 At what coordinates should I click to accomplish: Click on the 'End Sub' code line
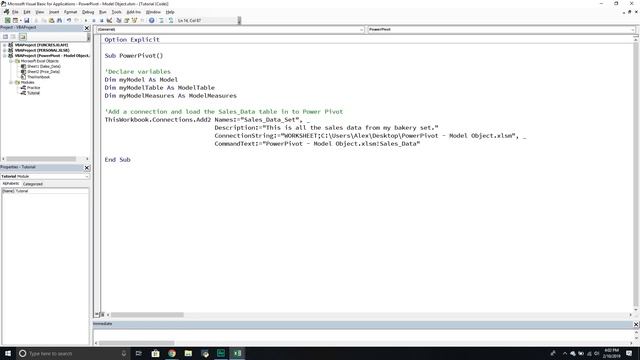[x=118, y=160]
